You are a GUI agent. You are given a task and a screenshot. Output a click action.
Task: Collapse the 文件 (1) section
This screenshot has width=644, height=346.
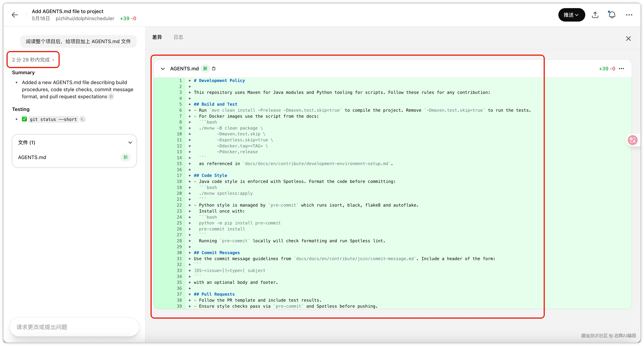130,143
